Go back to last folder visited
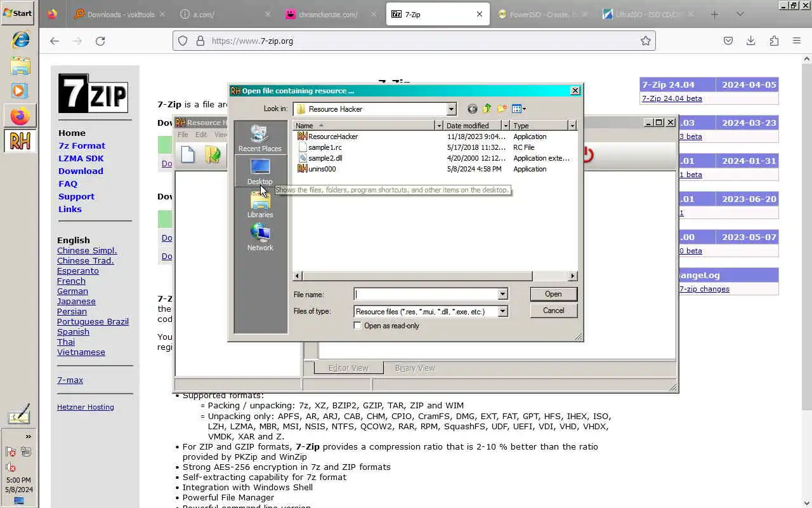The height and width of the screenshot is (508, 812). (472, 109)
